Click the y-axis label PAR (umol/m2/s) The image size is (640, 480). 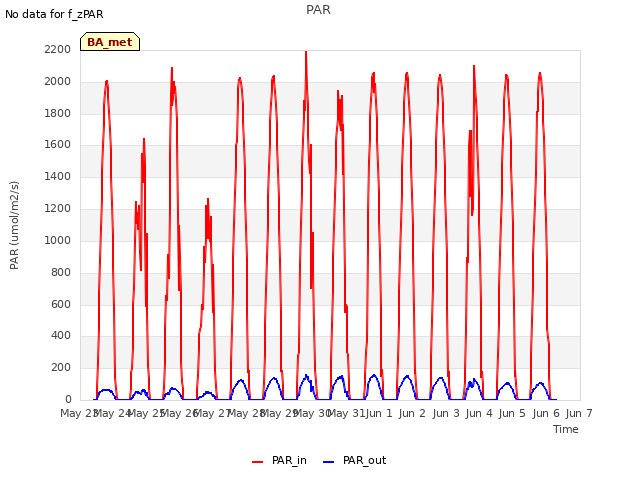coord(14,225)
